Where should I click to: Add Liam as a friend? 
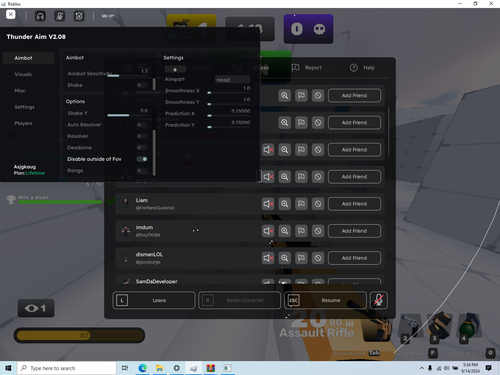point(354,204)
